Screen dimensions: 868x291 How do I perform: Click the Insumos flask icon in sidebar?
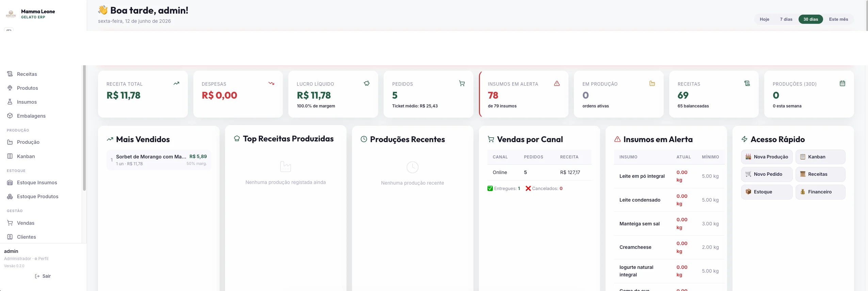10,102
